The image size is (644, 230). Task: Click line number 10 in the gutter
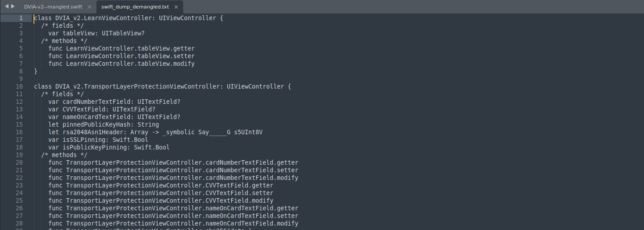pyautogui.click(x=19, y=86)
